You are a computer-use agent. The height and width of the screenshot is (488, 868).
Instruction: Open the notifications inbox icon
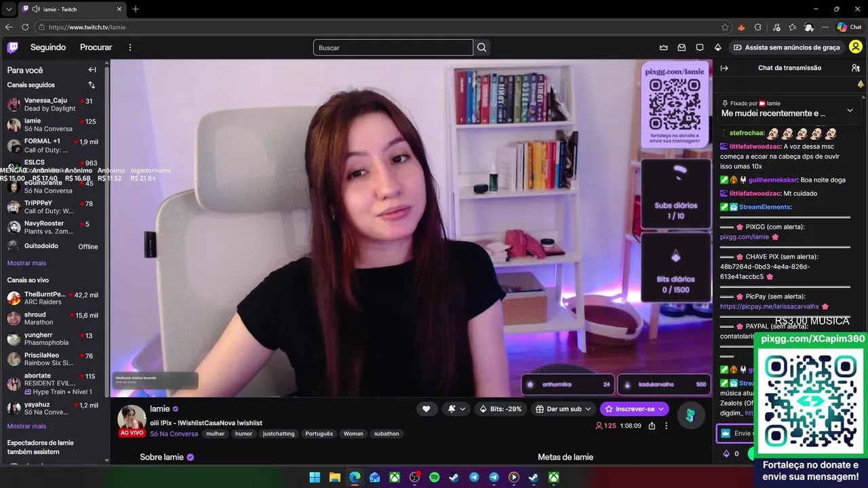tap(682, 47)
